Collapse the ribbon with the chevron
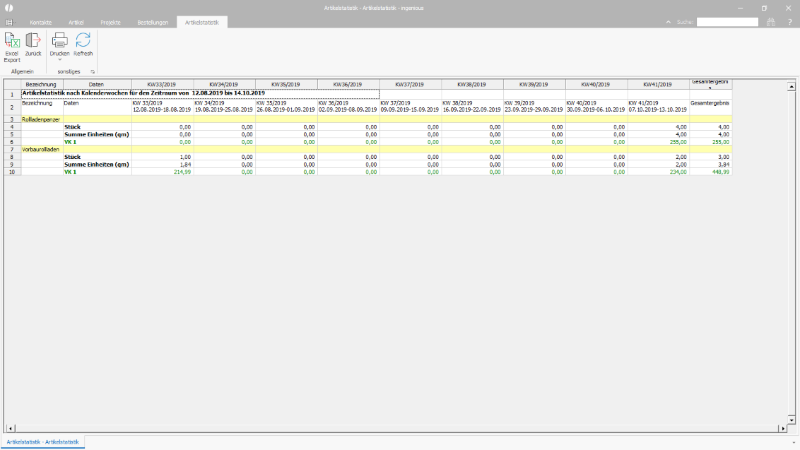 [x=668, y=22]
